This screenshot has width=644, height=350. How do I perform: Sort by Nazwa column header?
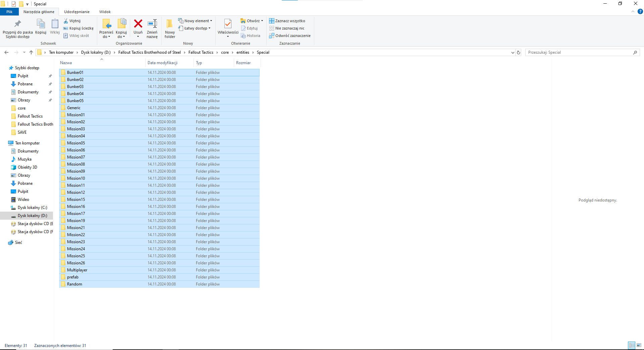click(x=102, y=63)
